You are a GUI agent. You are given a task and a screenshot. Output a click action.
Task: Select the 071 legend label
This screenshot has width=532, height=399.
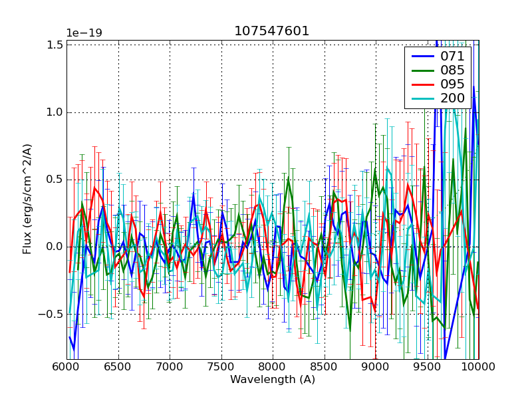point(452,56)
